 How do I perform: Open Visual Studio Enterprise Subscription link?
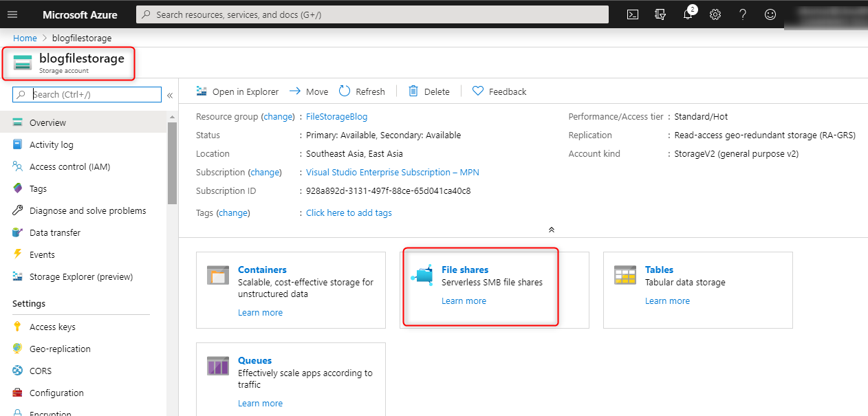tap(393, 172)
